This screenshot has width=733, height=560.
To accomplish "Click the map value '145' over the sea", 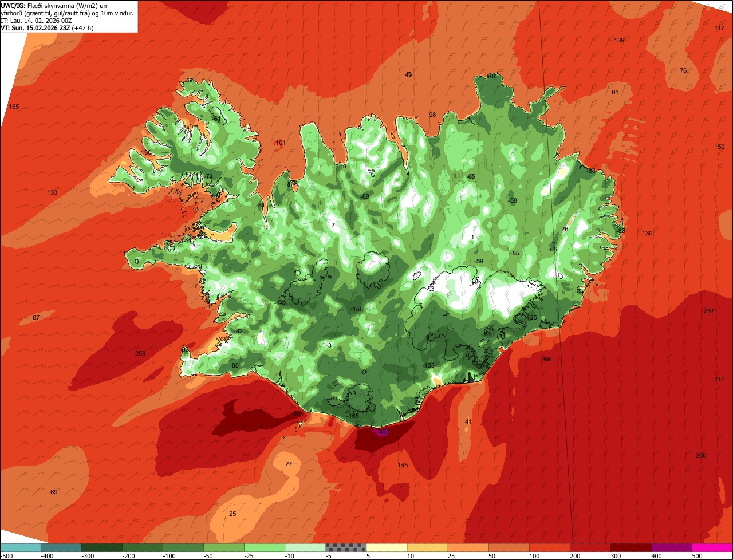I will point(403,465).
